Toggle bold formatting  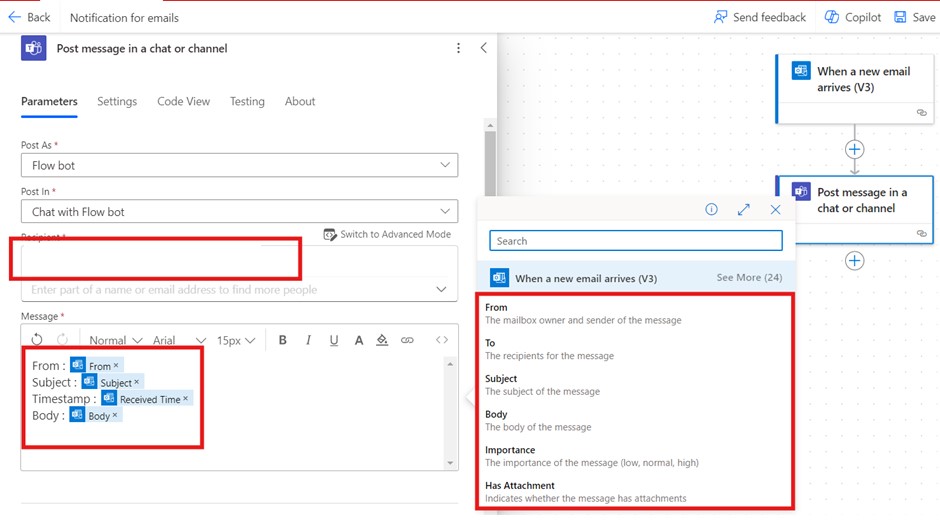coord(282,340)
